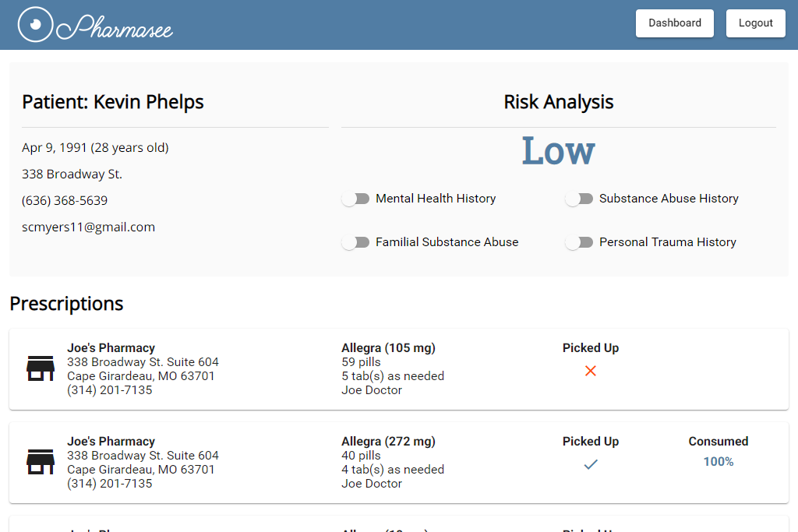
Task: Open the Allegra (272 mg) prescription card
Action: click(x=399, y=463)
